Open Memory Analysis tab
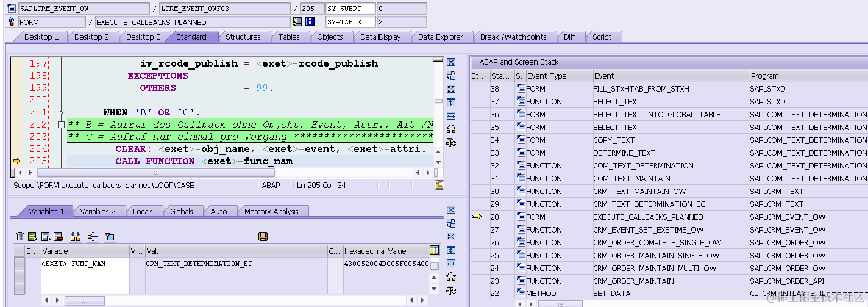The width and height of the screenshot is (868, 307). click(x=271, y=211)
